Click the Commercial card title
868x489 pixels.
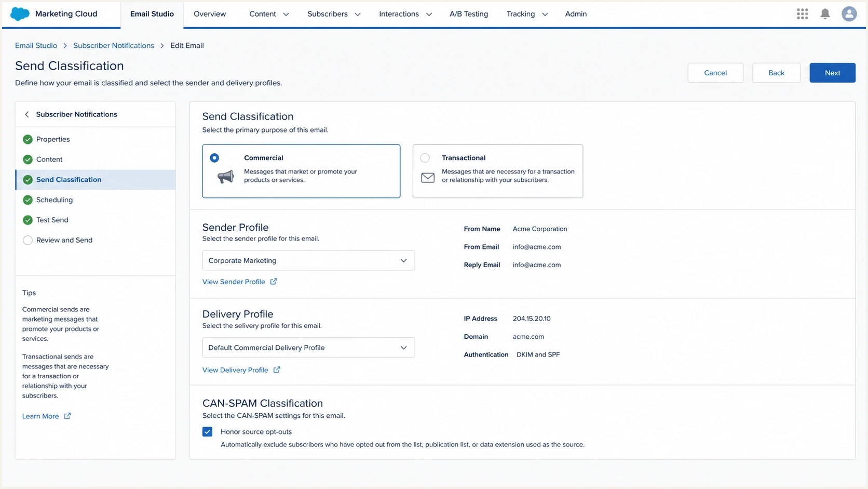click(264, 158)
